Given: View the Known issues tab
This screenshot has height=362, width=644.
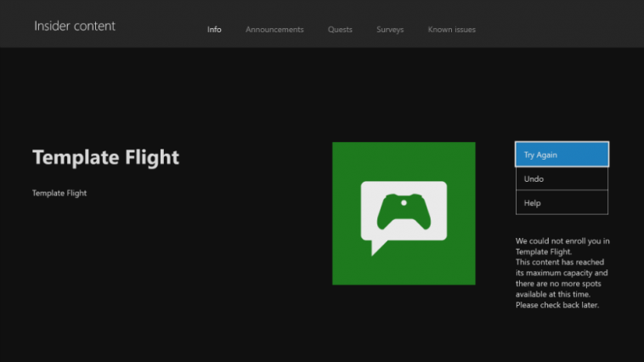Looking at the screenshot, I should pos(451,30).
